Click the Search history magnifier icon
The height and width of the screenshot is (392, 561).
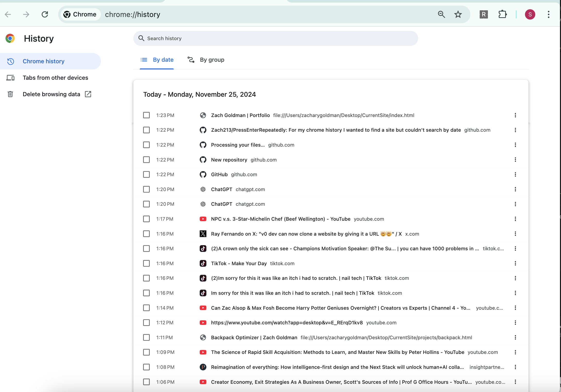[141, 38]
